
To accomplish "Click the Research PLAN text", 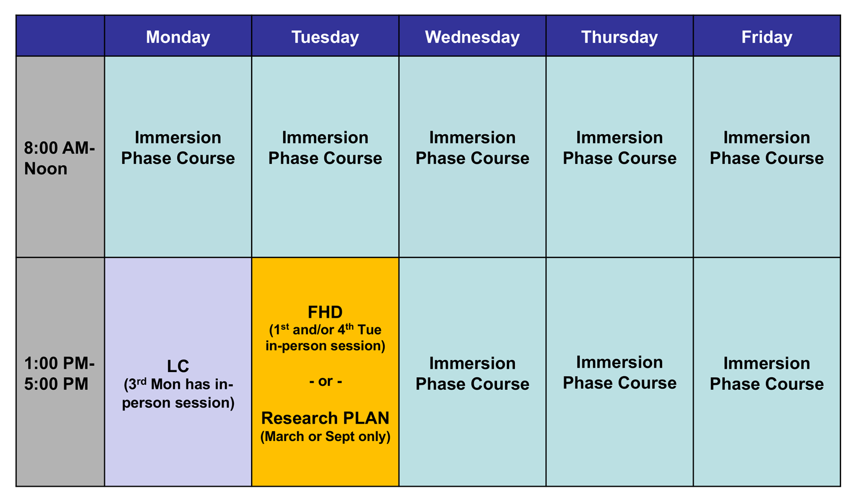I will tap(325, 418).
